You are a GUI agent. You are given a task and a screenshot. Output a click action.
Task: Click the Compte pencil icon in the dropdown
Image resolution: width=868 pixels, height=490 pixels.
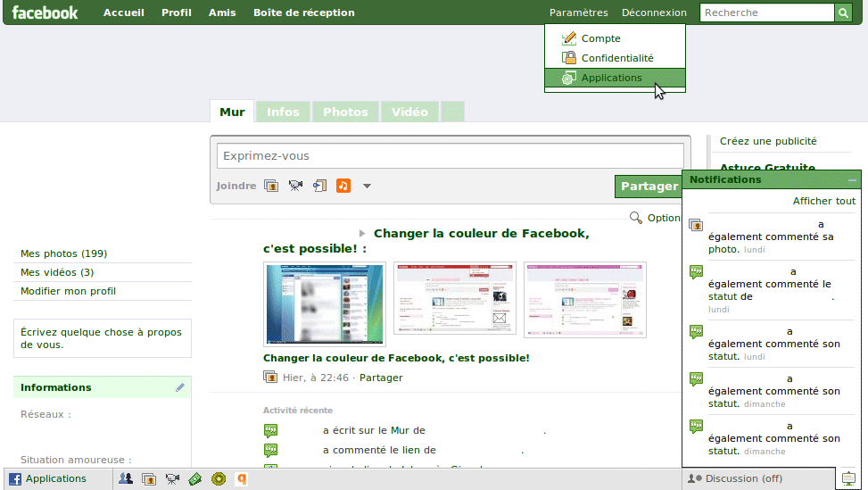[568, 38]
